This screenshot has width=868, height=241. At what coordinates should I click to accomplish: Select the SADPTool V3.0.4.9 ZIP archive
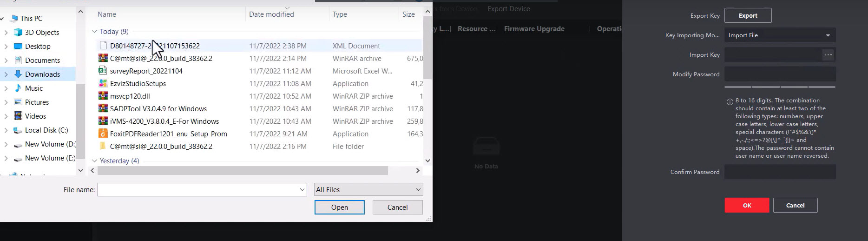158,109
